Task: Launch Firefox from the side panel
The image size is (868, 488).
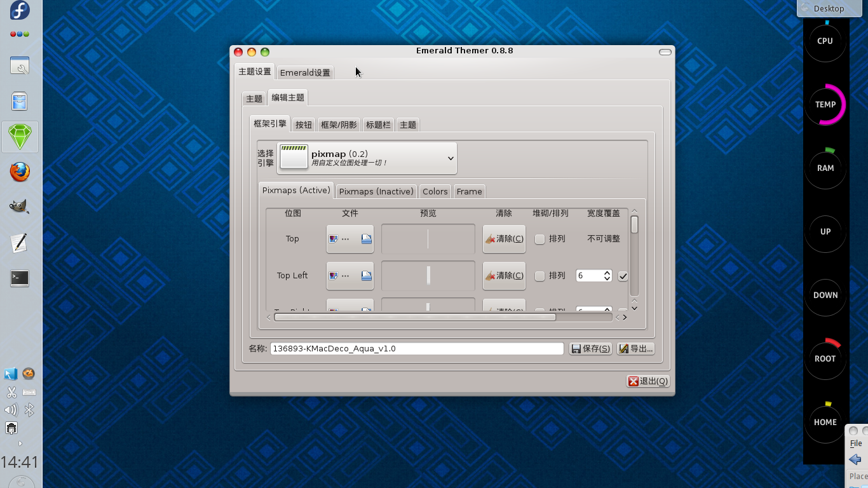Action: pyautogui.click(x=20, y=172)
